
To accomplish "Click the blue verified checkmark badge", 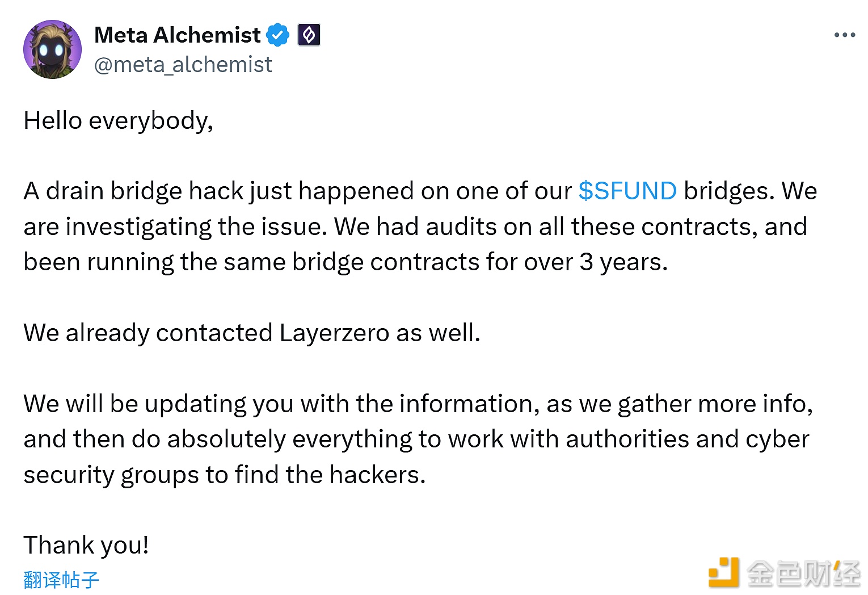I will pyautogui.click(x=278, y=35).
